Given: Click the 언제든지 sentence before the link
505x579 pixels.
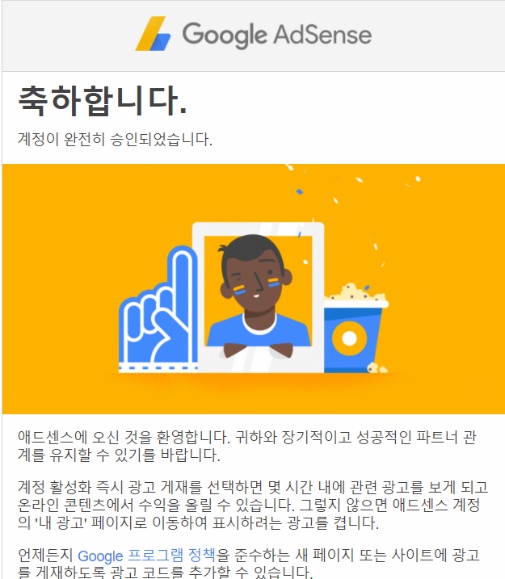Looking at the screenshot, I should click(45, 555).
